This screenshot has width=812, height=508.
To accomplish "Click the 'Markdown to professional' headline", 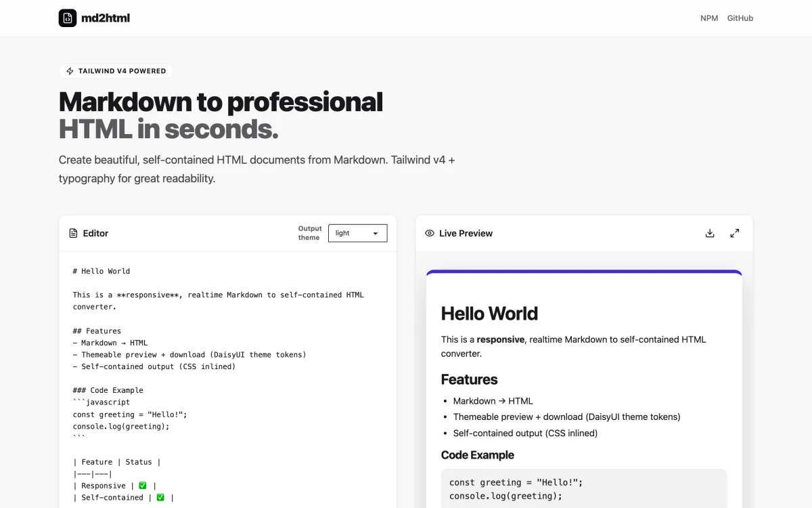I will point(221,102).
